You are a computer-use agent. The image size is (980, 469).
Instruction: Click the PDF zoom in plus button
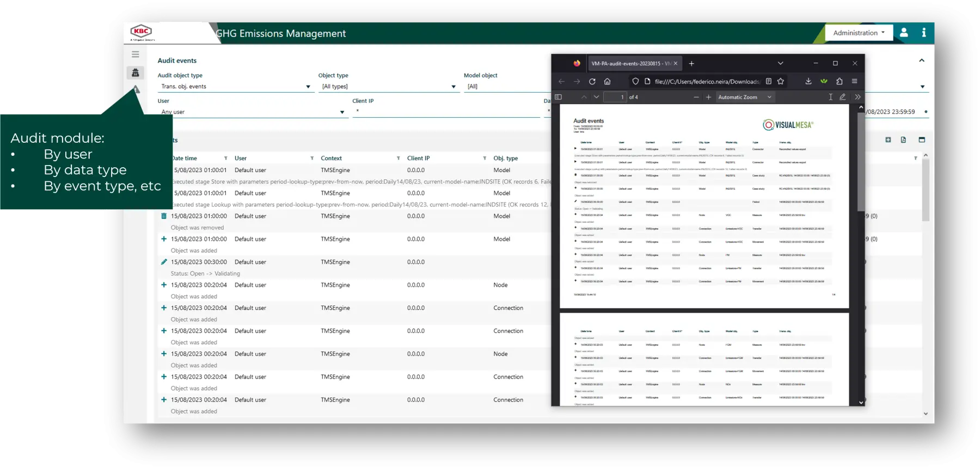(708, 97)
